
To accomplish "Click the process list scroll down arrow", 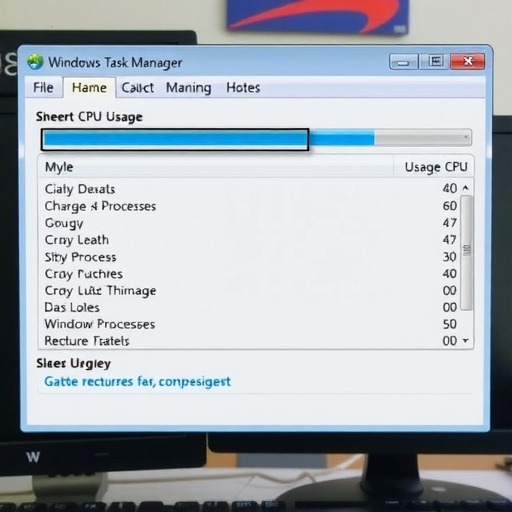I will coord(466,341).
